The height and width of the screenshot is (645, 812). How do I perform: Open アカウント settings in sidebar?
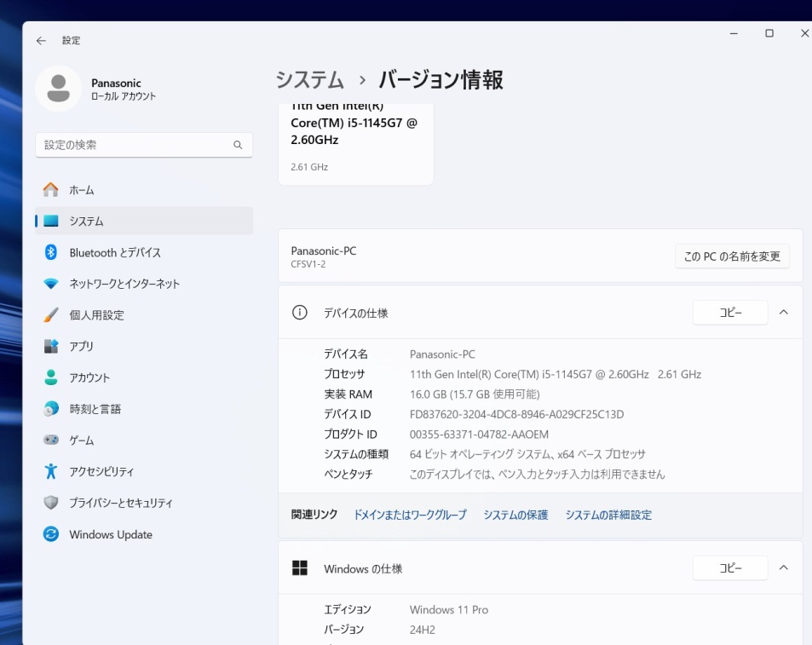144,377
